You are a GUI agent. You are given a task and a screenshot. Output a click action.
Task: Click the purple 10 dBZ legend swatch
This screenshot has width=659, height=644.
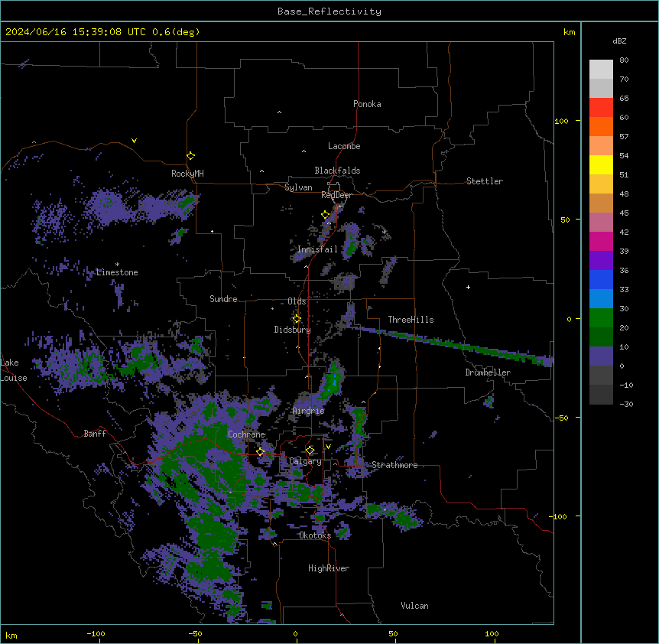click(x=601, y=356)
